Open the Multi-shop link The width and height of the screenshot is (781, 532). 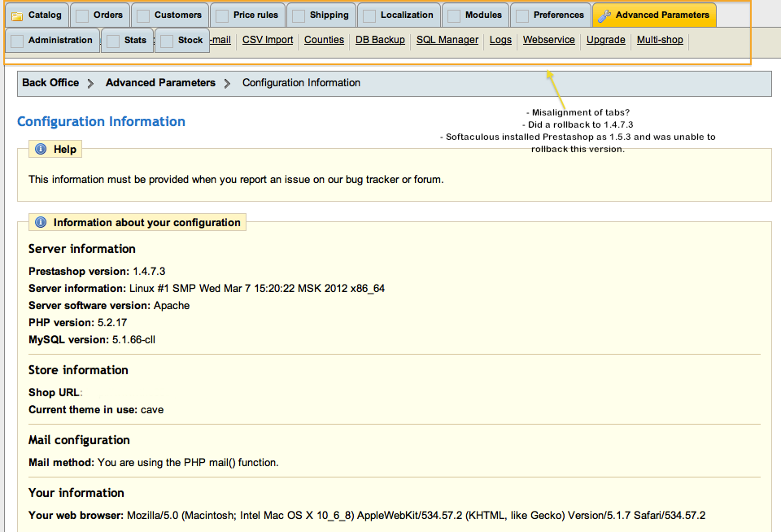660,40
